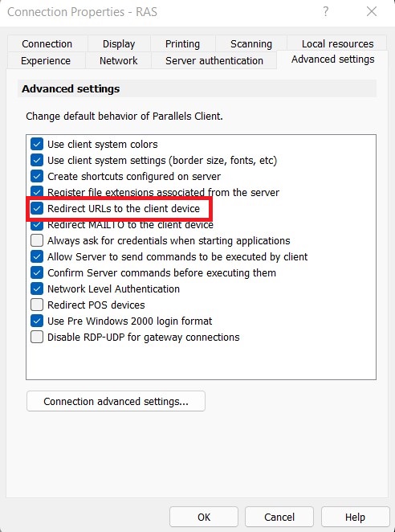
Task: Toggle Use client system settings checkbox
Action: pos(37,160)
